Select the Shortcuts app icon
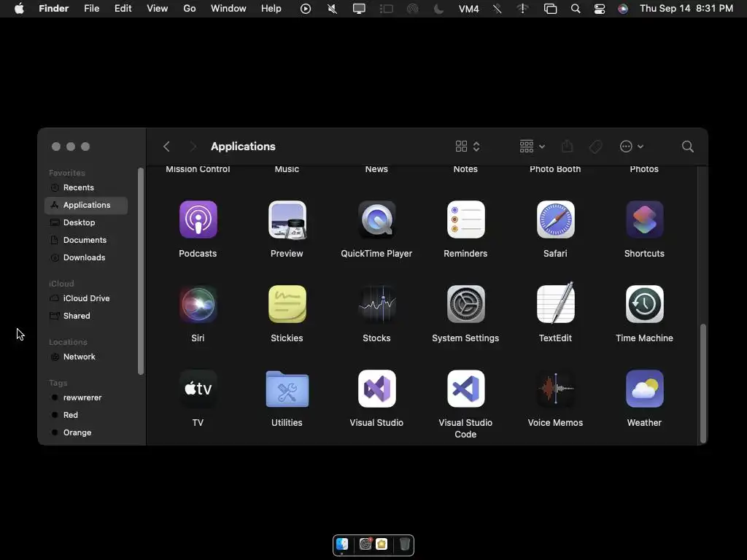747x560 pixels. [x=645, y=219]
